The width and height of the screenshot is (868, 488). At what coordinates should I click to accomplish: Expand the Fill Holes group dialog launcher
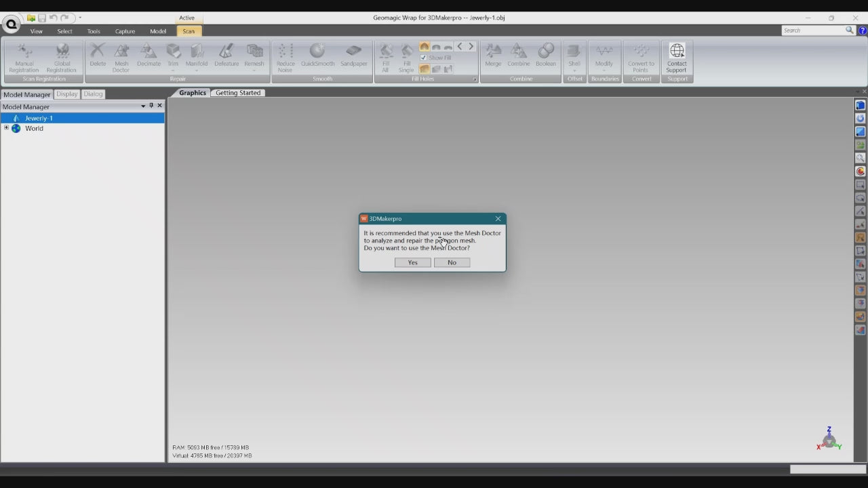(474, 79)
